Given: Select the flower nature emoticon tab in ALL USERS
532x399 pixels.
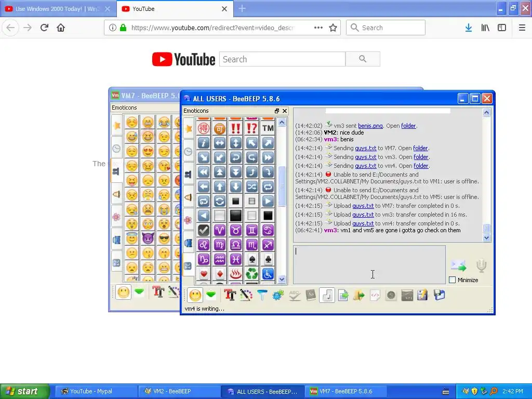Looking at the screenshot, I should click(189, 220).
